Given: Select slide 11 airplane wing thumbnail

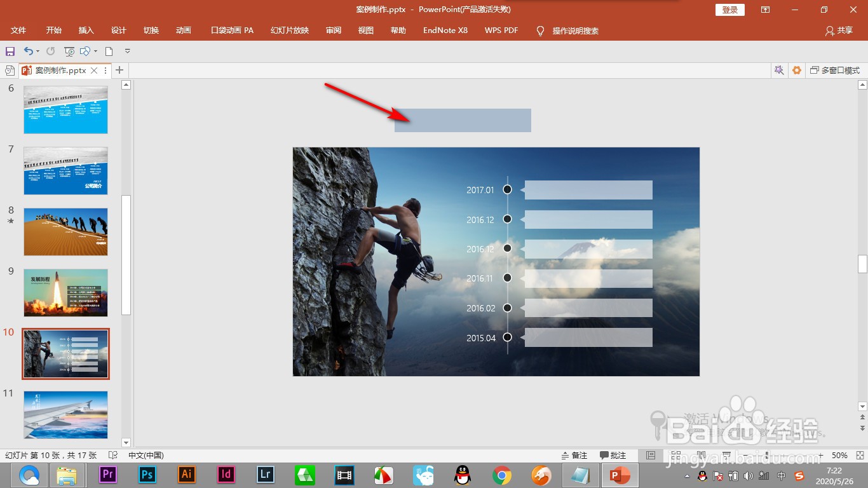Looking at the screenshot, I should tap(65, 414).
